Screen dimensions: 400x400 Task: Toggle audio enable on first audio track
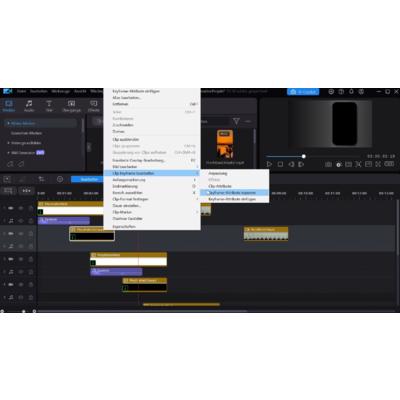point(21,221)
